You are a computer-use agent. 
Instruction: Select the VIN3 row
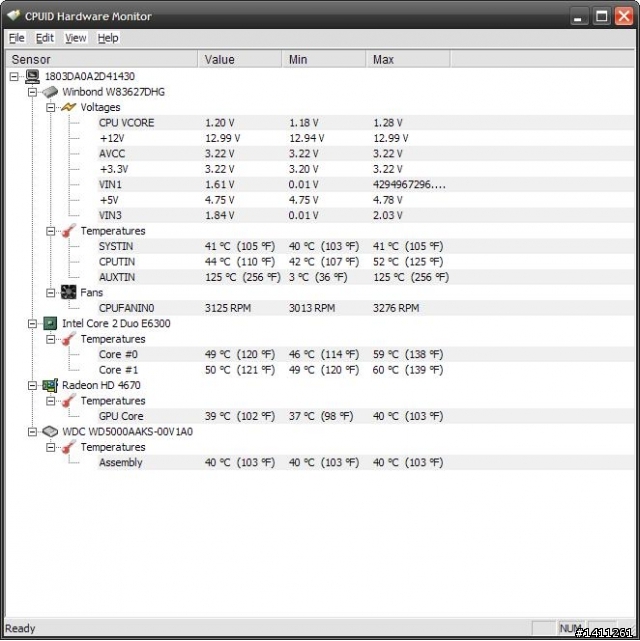[x=365, y=215]
